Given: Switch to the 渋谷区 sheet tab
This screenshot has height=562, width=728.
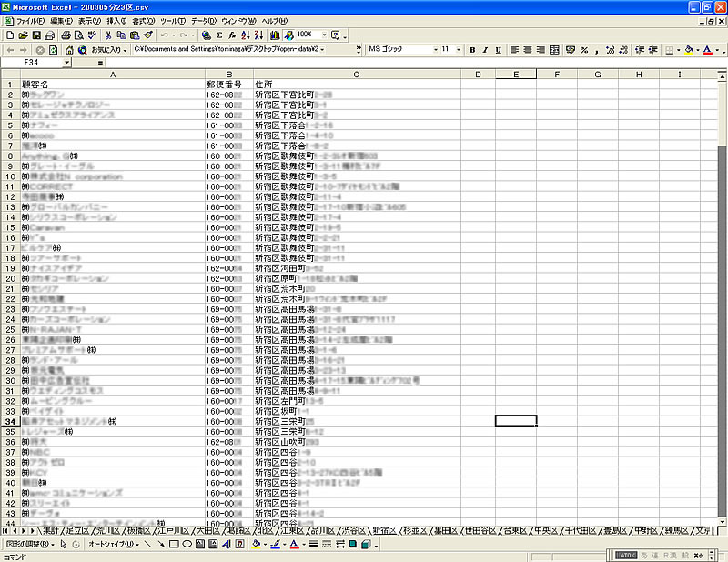Looking at the screenshot, I should point(354,530).
